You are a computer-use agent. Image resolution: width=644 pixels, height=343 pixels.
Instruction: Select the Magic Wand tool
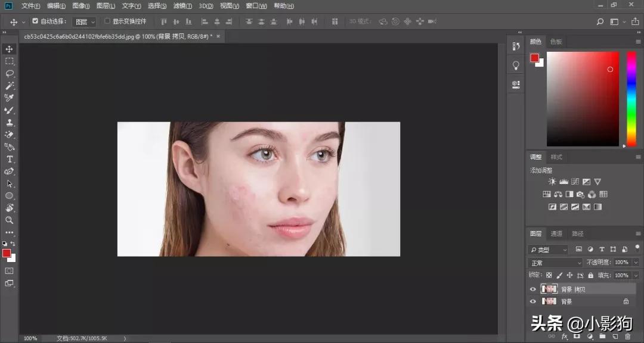10,86
